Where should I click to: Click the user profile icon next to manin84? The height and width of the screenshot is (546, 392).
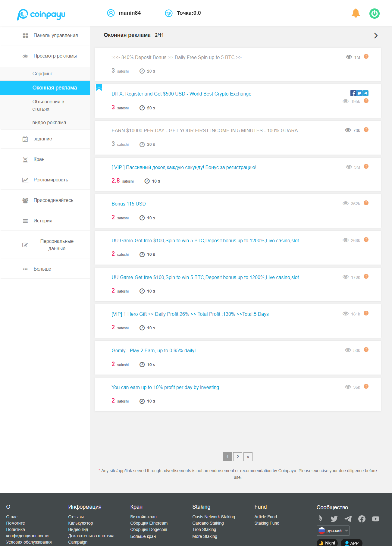pyautogui.click(x=111, y=13)
